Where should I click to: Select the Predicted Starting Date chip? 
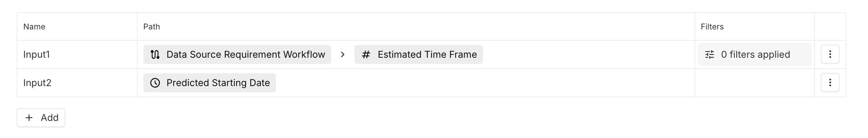click(x=210, y=83)
